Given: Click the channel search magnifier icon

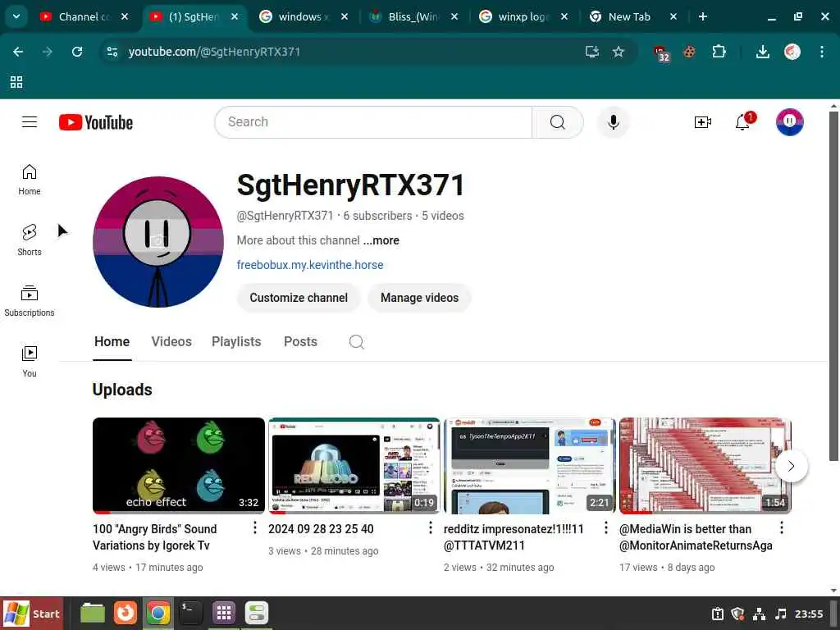Looking at the screenshot, I should coord(356,342).
